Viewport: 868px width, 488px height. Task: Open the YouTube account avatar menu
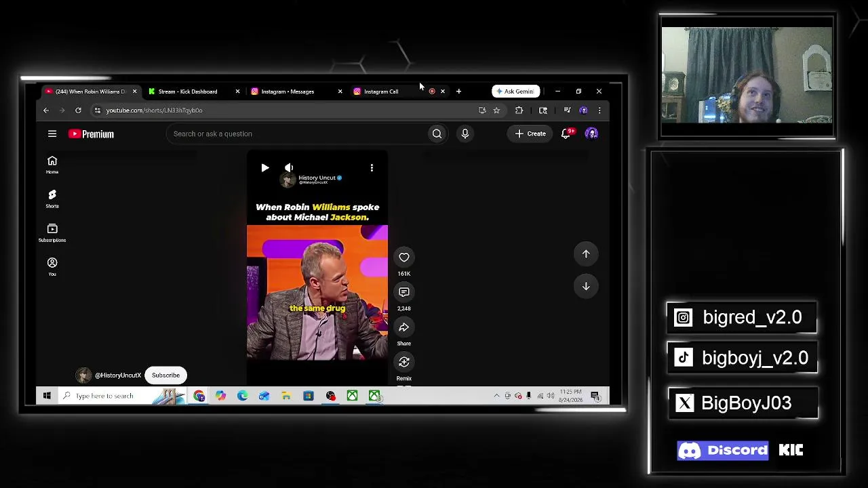[x=591, y=134]
